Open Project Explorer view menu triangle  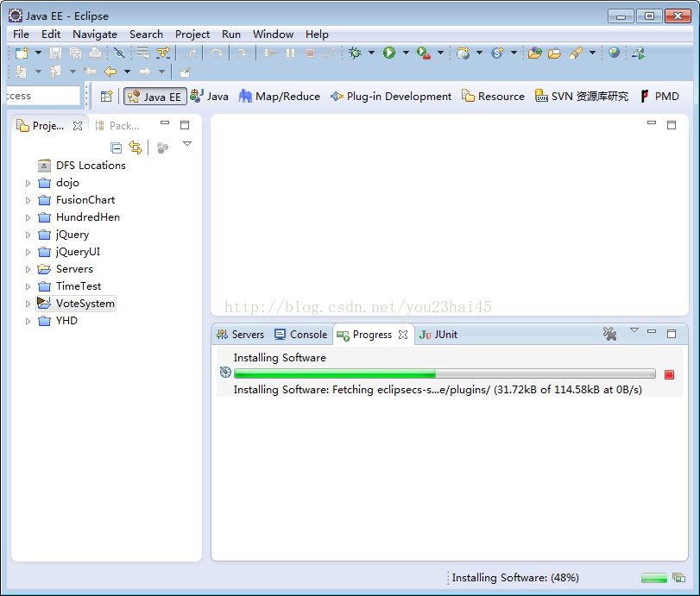[187, 144]
